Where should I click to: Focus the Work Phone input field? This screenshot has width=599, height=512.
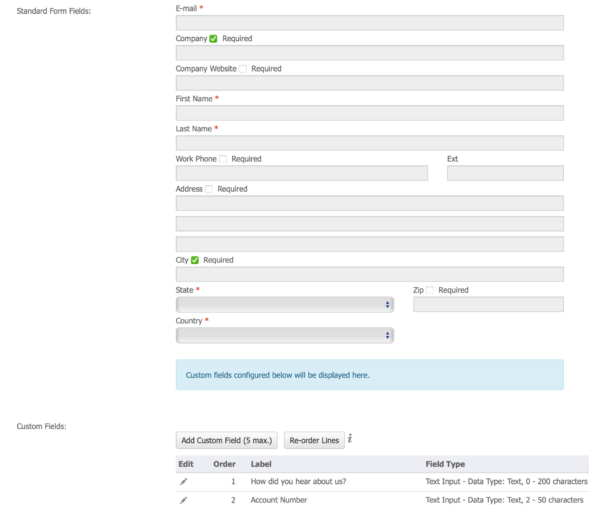pos(302,173)
